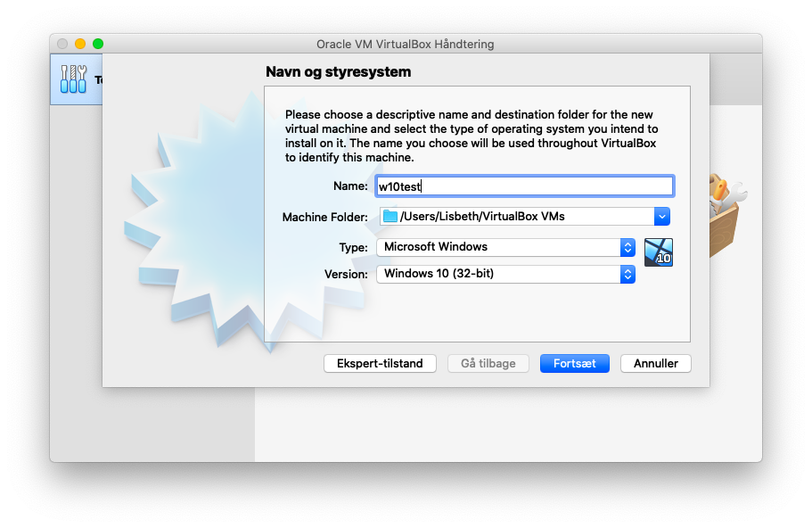
Task: Click the Ekspert-tilstand button
Action: pos(380,364)
